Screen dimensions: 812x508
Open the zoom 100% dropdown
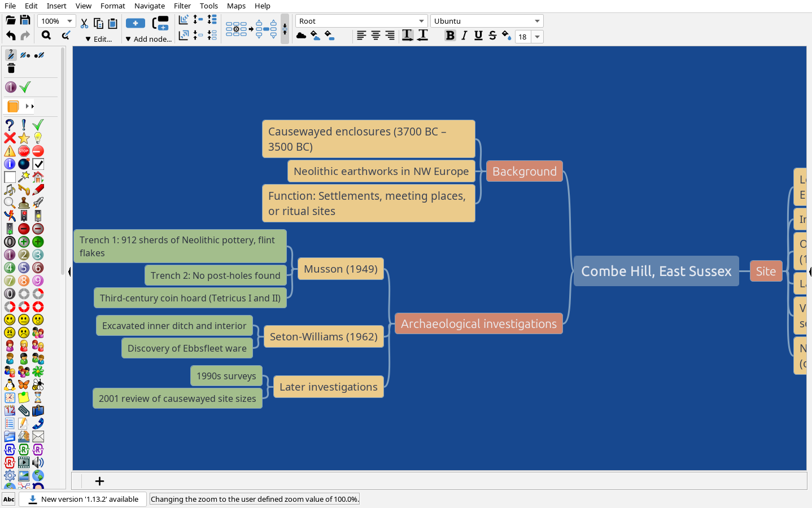coord(69,21)
